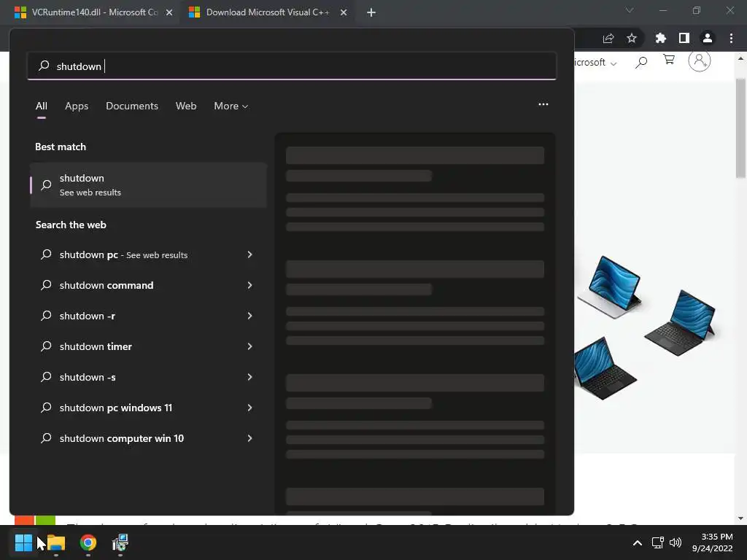Viewport: 747px width, 560px height.
Task: Expand chevron beside 'shutdown timer'
Action: [x=249, y=346]
